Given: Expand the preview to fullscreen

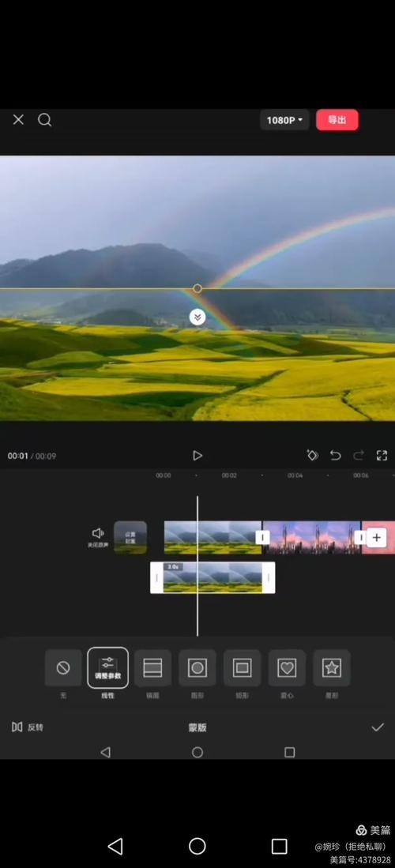Looking at the screenshot, I should (382, 455).
